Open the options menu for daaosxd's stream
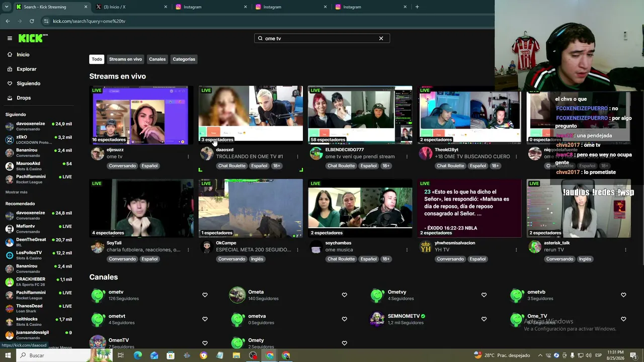 [297, 157]
